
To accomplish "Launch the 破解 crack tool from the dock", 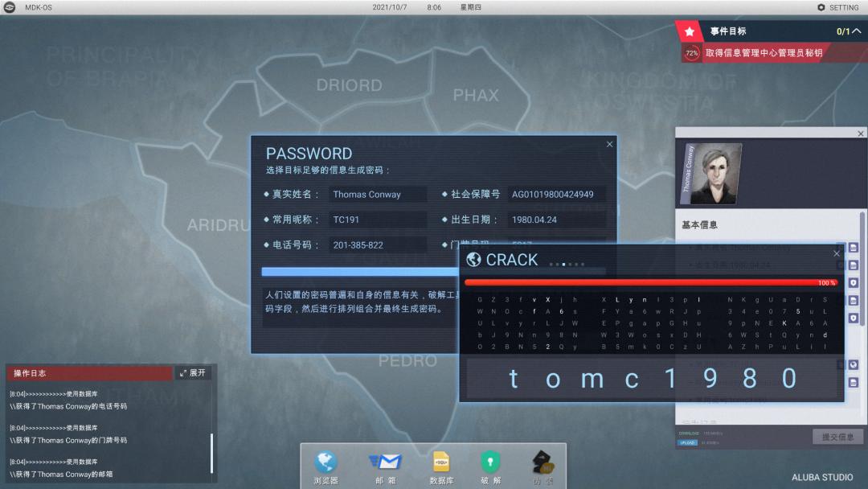I will tap(490, 465).
